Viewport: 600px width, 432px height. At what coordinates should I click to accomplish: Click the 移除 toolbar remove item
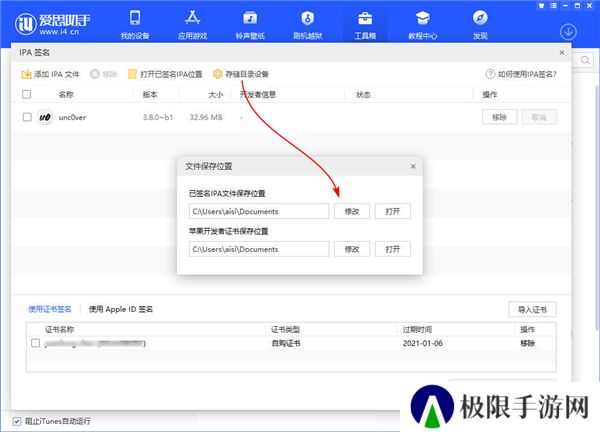pos(103,74)
